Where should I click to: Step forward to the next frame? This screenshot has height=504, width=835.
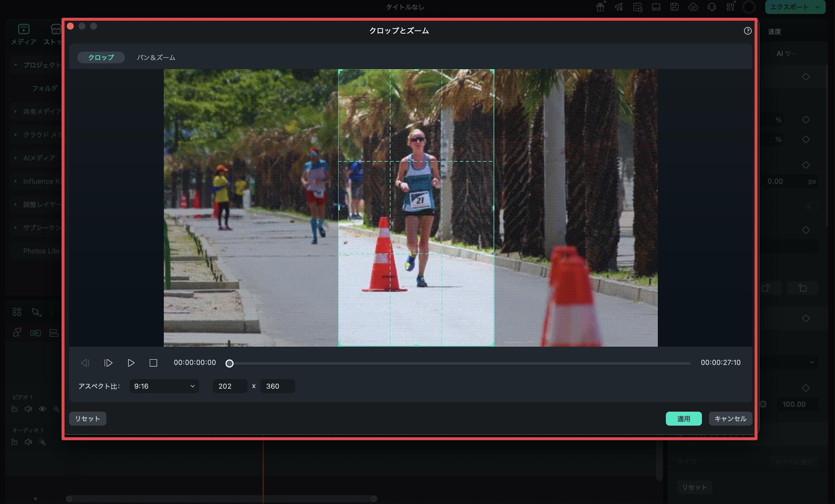[108, 363]
